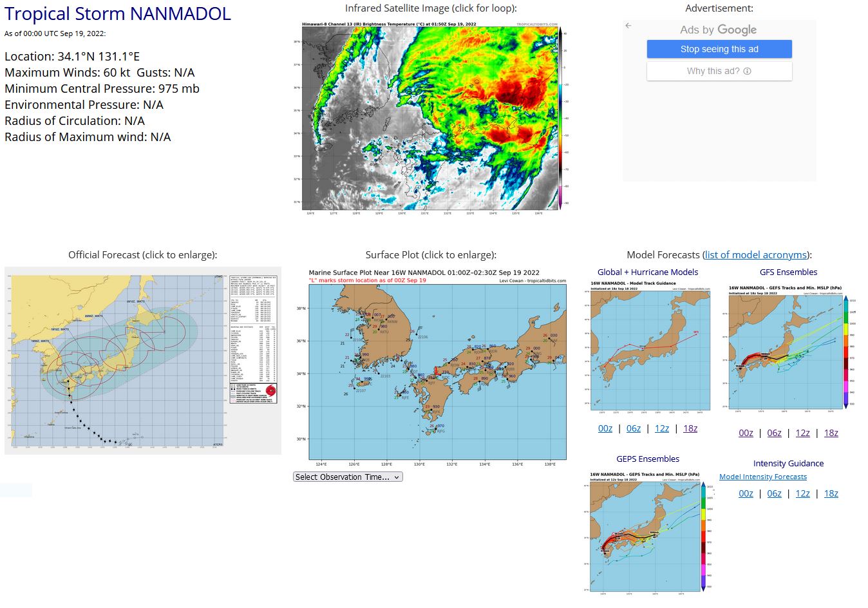The height and width of the screenshot is (608, 868).
Task: Click the GEPS Ensembles track image
Action: point(648,531)
